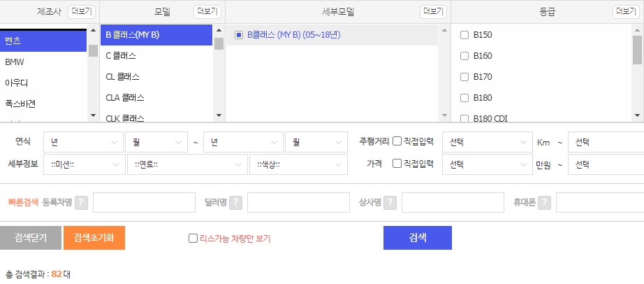
Task: Open maximum 주행거리 선택 dropdown after Km
Action: click(606, 142)
